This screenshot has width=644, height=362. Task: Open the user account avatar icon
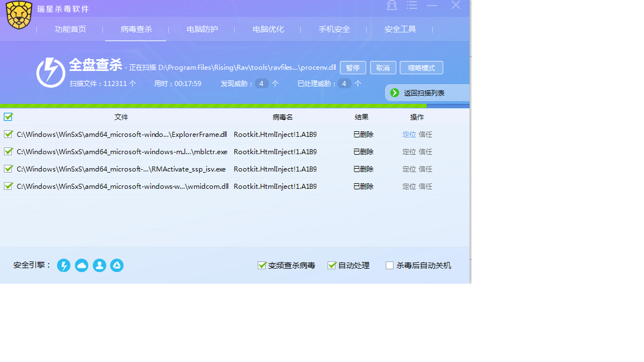[392, 6]
